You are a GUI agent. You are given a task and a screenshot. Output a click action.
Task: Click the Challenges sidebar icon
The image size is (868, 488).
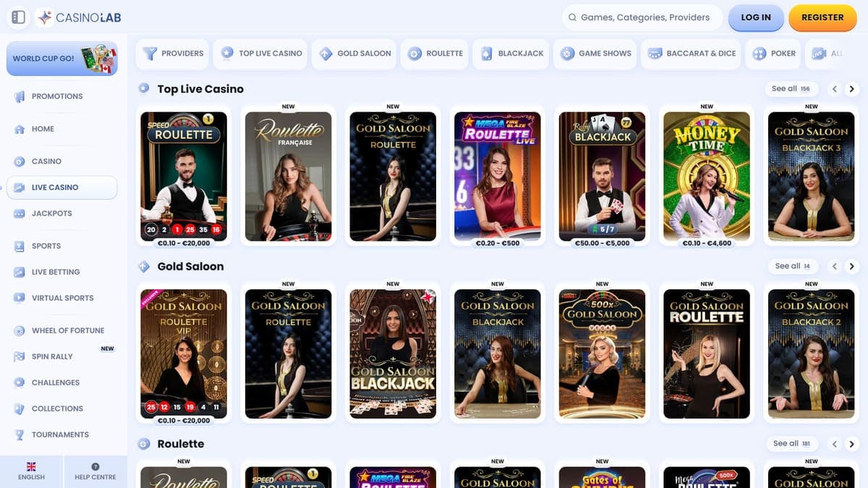pyautogui.click(x=20, y=382)
